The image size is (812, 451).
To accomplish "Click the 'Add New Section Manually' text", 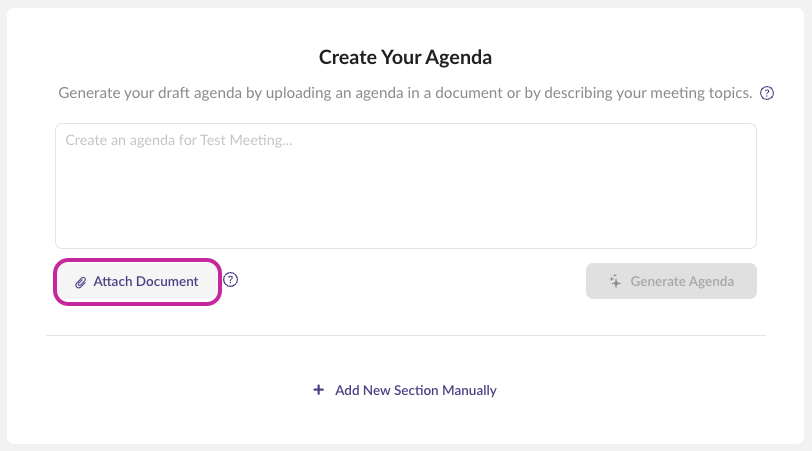I will pyautogui.click(x=416, y=390).
